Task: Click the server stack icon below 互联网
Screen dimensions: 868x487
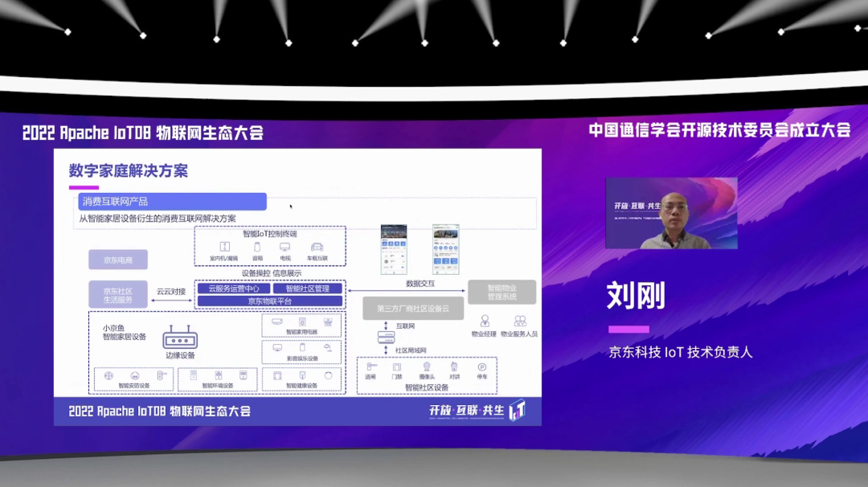Action: tap(386, 337)
